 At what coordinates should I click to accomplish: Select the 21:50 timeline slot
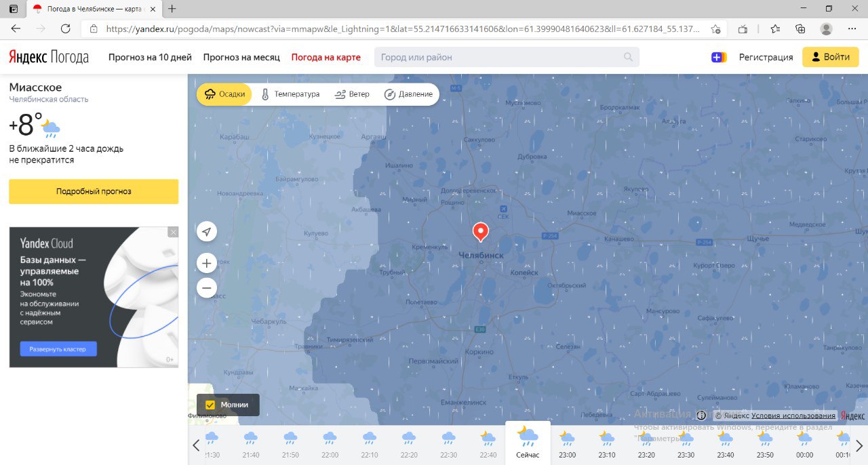(290, 445)
